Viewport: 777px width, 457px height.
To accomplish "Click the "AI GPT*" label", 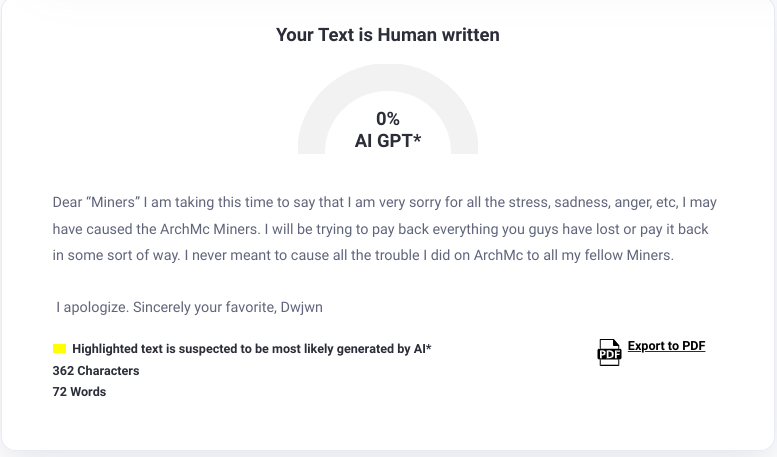I will tap(388, 141).
